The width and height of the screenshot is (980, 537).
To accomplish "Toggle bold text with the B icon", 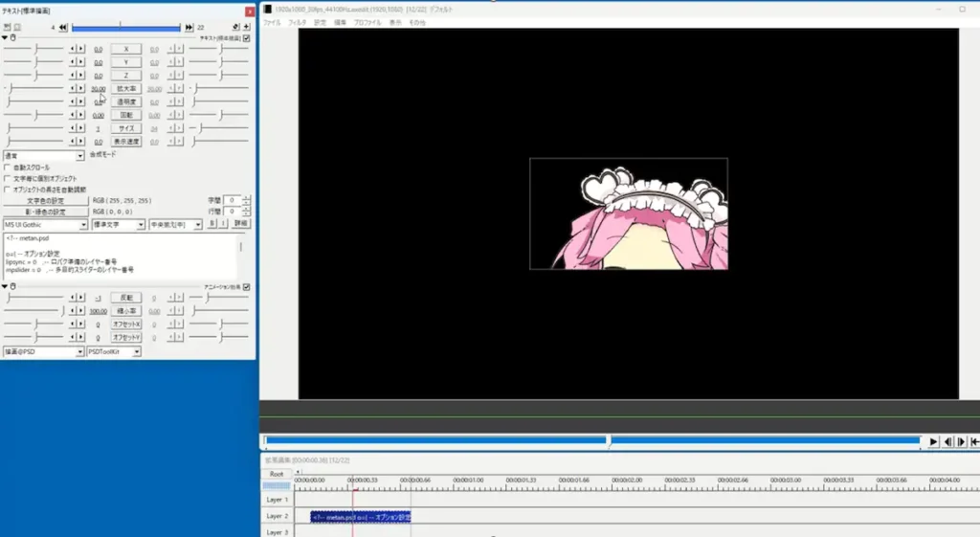I will pyautogui.click(x=212, y=224).
